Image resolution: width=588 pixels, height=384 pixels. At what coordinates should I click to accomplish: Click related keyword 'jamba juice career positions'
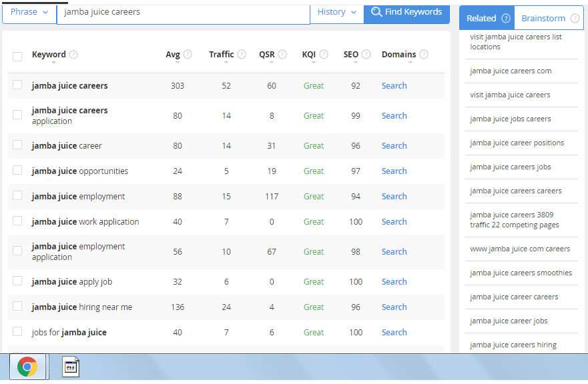tap(517, 143)
